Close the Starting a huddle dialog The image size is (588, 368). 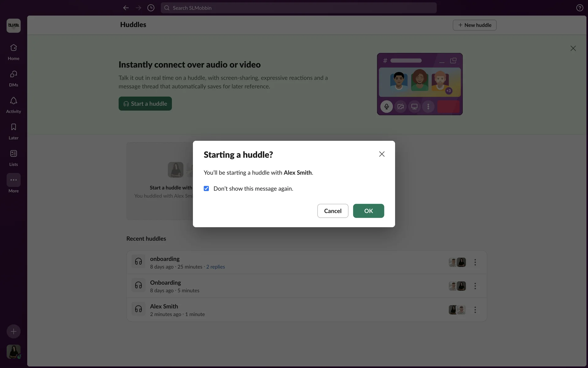(382, 154)
